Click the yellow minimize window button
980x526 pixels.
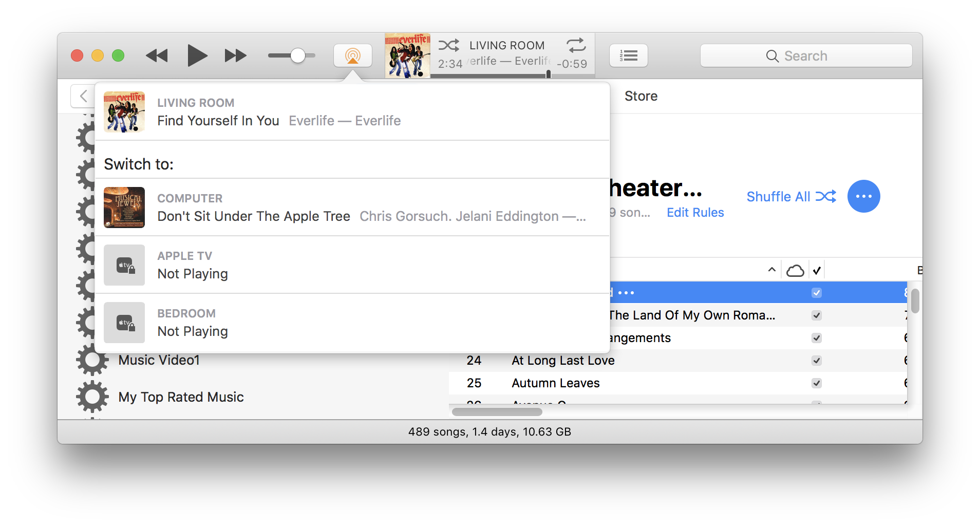coord(98,55)
